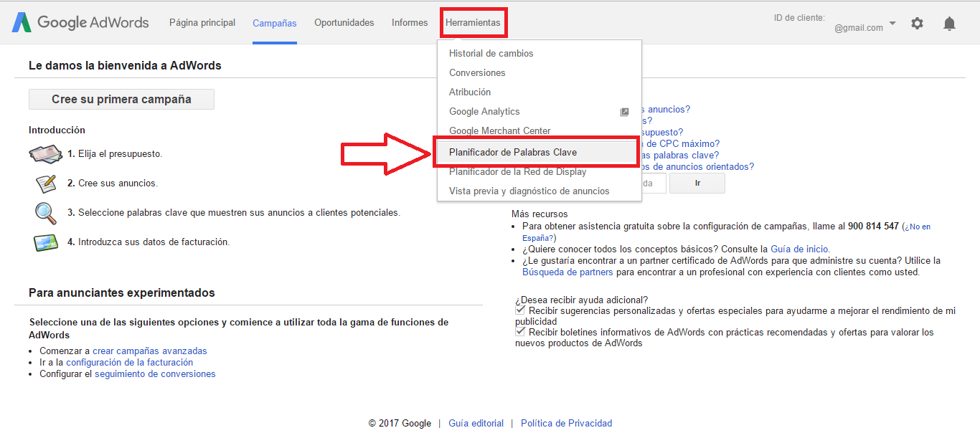Click the Para anunciantes experimentados heading
This screenshot has width=980, height=438.
(x=122, y=293)
